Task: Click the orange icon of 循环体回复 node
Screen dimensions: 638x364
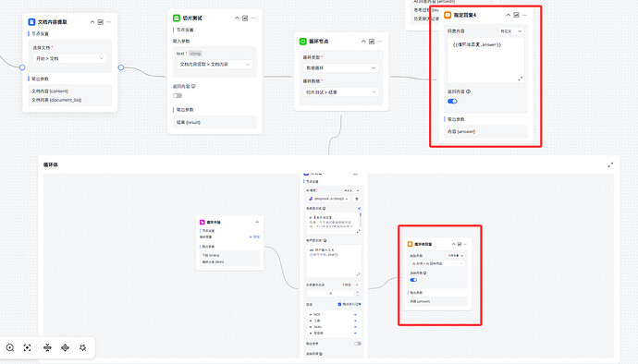Action: [x=411, y=244]
